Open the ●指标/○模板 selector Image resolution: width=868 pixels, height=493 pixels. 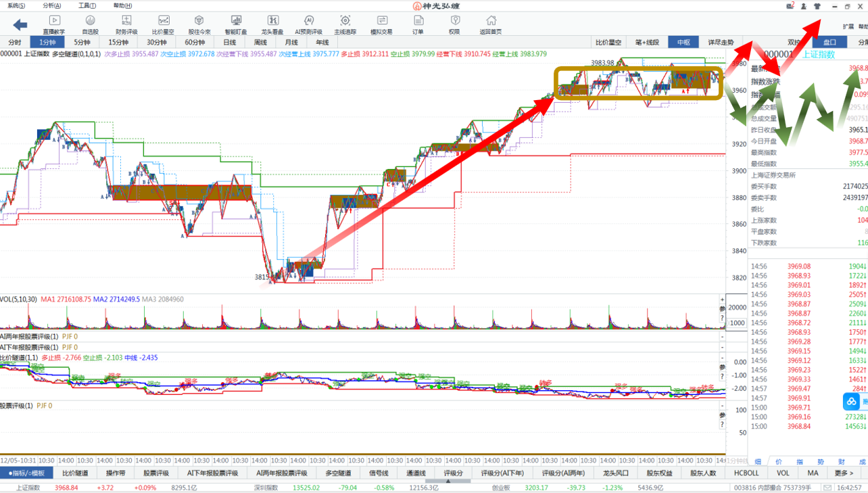pos(26,473)
